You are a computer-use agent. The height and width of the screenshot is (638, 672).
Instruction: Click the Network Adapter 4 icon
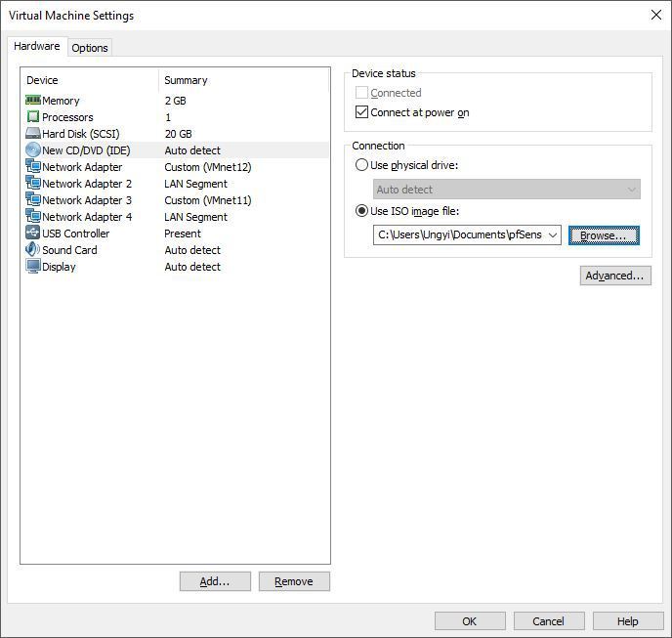33,216
